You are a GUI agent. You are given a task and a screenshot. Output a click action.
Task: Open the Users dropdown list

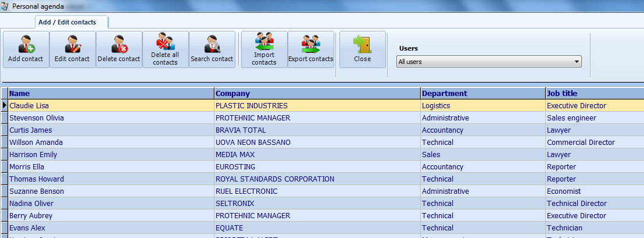click(x=489, y=62)
